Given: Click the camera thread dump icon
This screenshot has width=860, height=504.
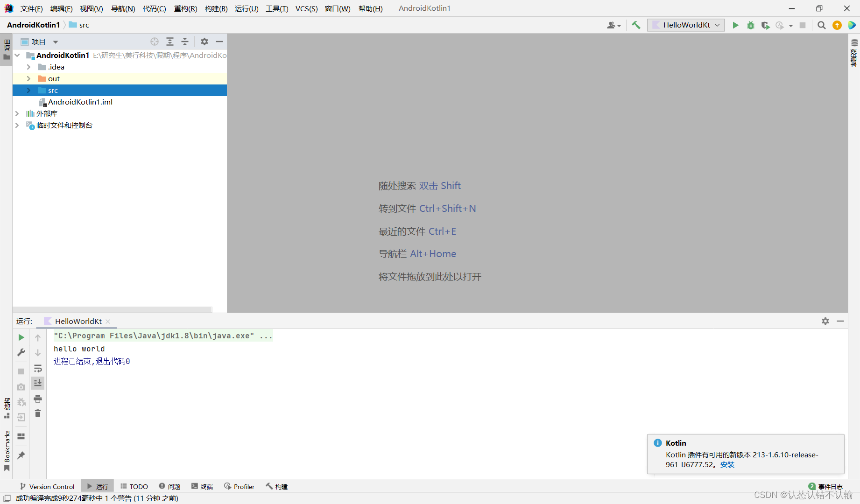Looking at the screenshot, I should click(x=21, y=387).
